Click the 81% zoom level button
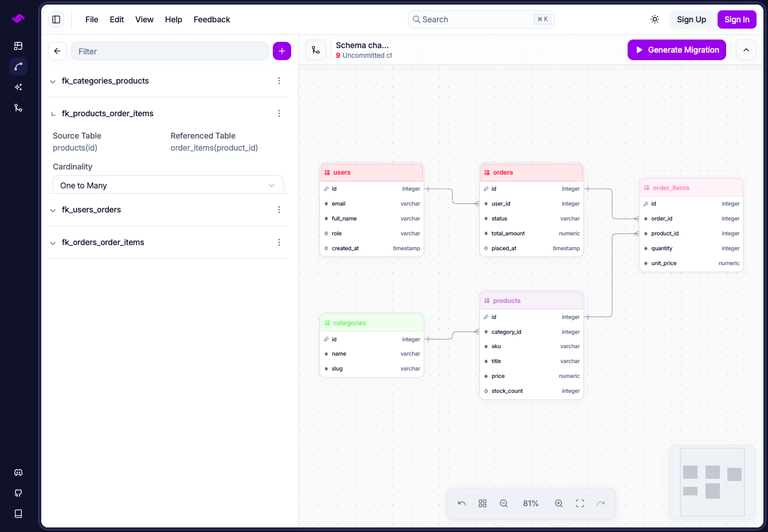This screenshot has height=532, width=768. pos(531,503)
